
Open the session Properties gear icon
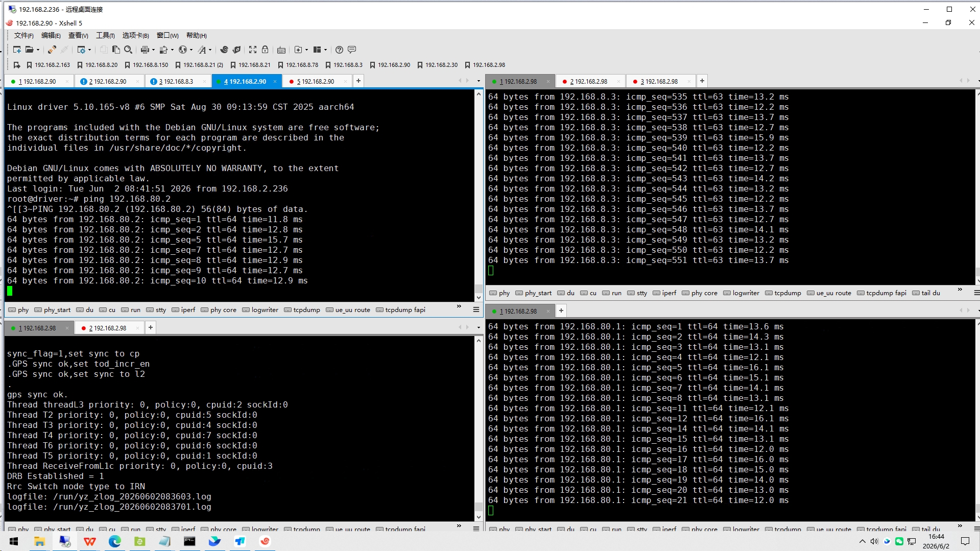pyautogui.click(x=81, y=50)
